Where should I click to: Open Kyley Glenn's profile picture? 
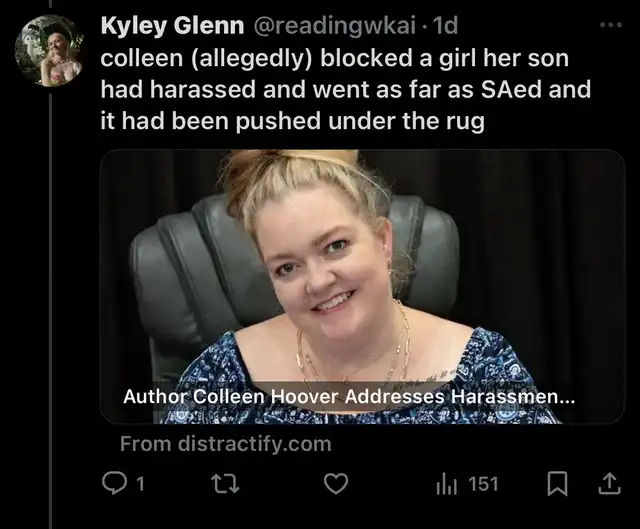click(49, 51)
